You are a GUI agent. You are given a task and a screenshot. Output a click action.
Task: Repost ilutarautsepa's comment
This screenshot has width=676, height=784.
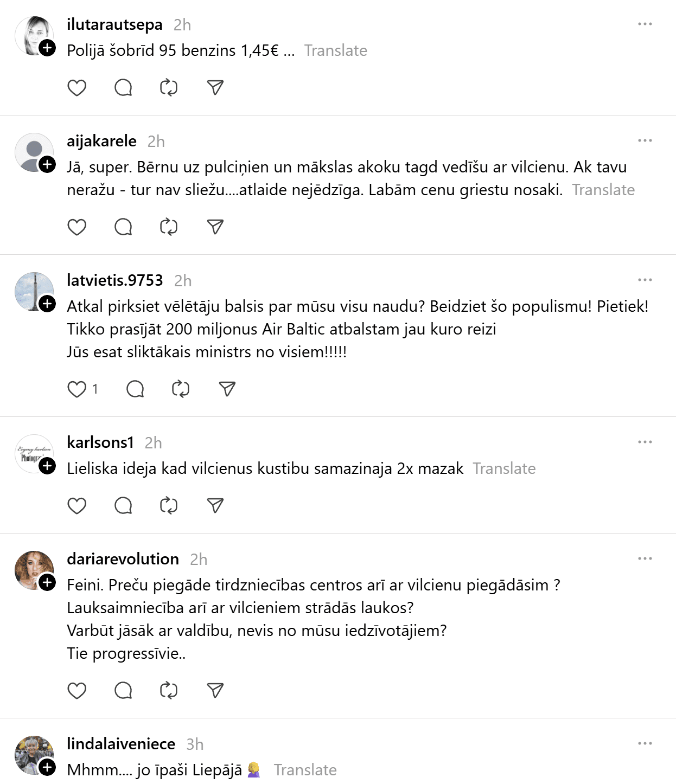pos(169,88)
